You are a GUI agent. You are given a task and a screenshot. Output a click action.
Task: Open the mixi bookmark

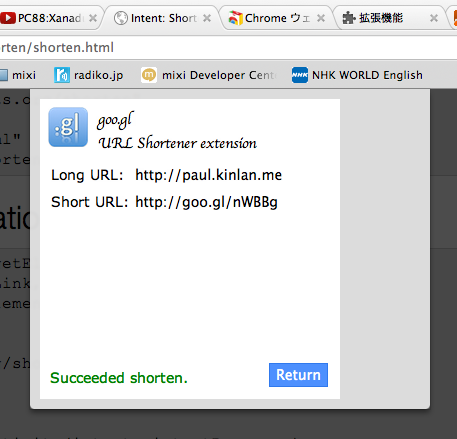(x=18, y=75)
